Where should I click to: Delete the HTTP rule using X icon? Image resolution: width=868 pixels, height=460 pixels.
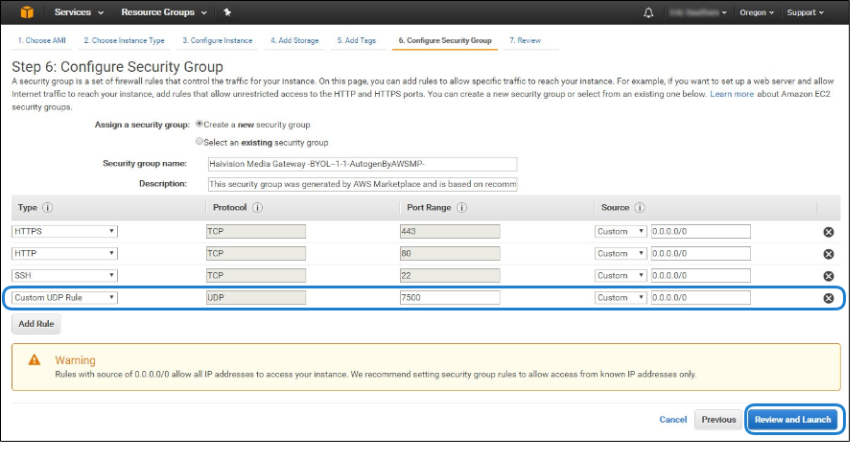(829, 254)
